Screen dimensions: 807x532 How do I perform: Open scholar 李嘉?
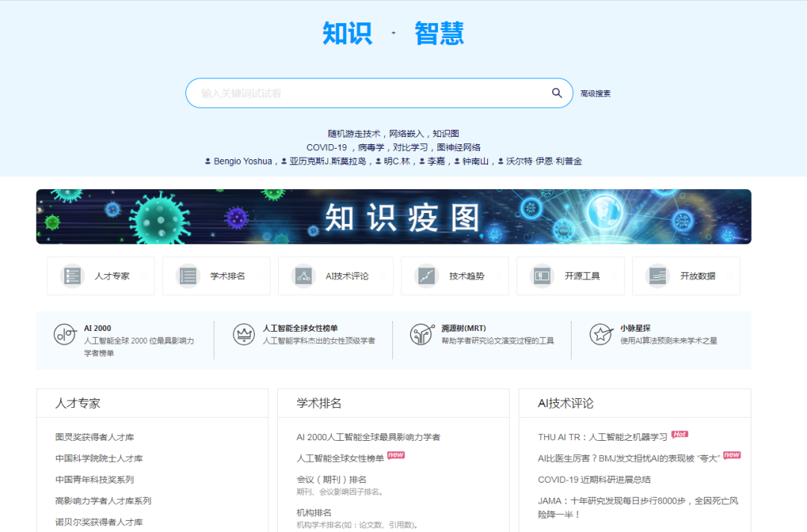(x=436, y=161)
